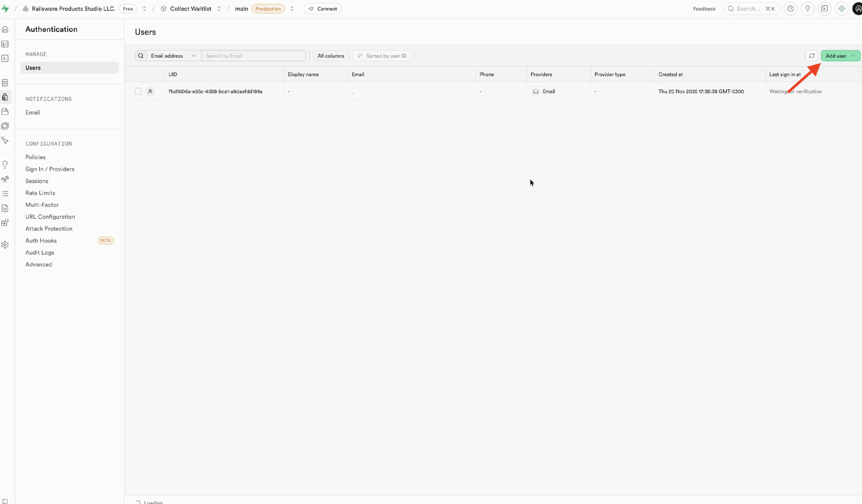Open the Storage sidebar icon
Screen dimensions: 862x504
5,111
